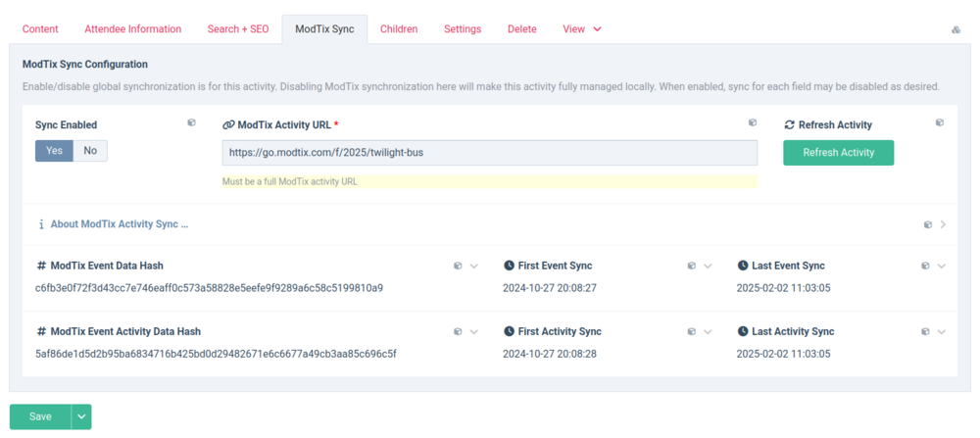Switch to the Attendee Information tab
The image size is (980, 438).
pyautogui.click(x=132, y=29)
